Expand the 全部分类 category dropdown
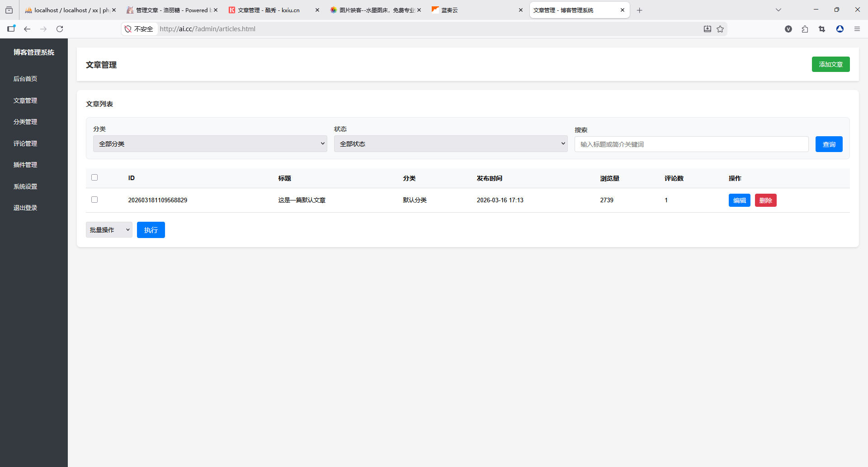Viewport: 868px width, 467px height. click(x=210, y=144)
